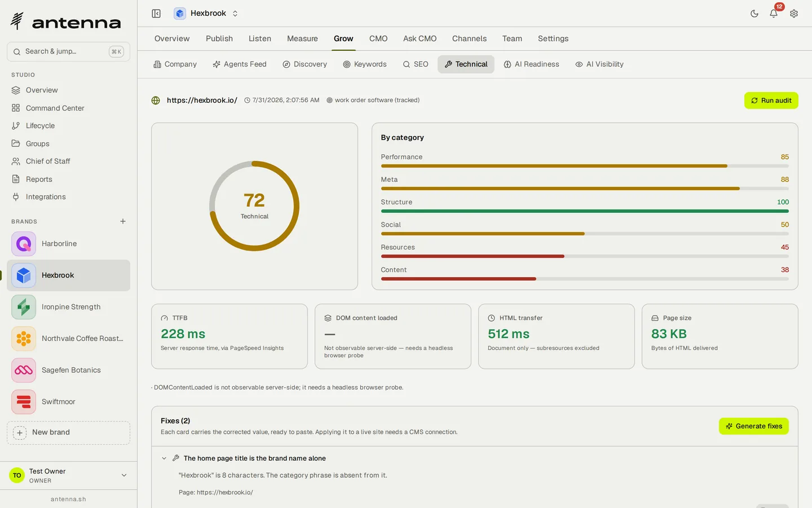Open Command Center in sidebar
Viewport: 812px width, 508px height.
tap(68, 108)
